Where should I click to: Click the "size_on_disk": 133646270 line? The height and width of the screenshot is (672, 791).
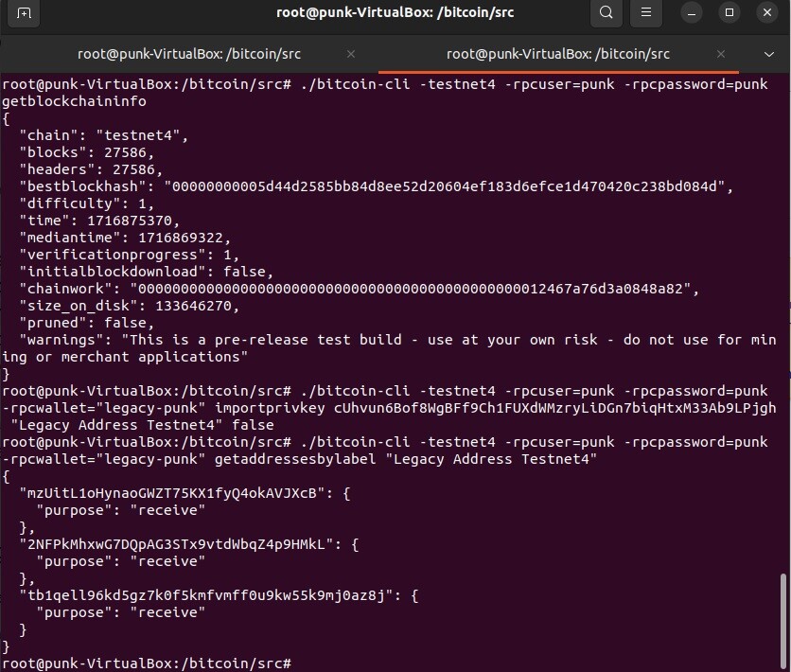pos(129,306)
